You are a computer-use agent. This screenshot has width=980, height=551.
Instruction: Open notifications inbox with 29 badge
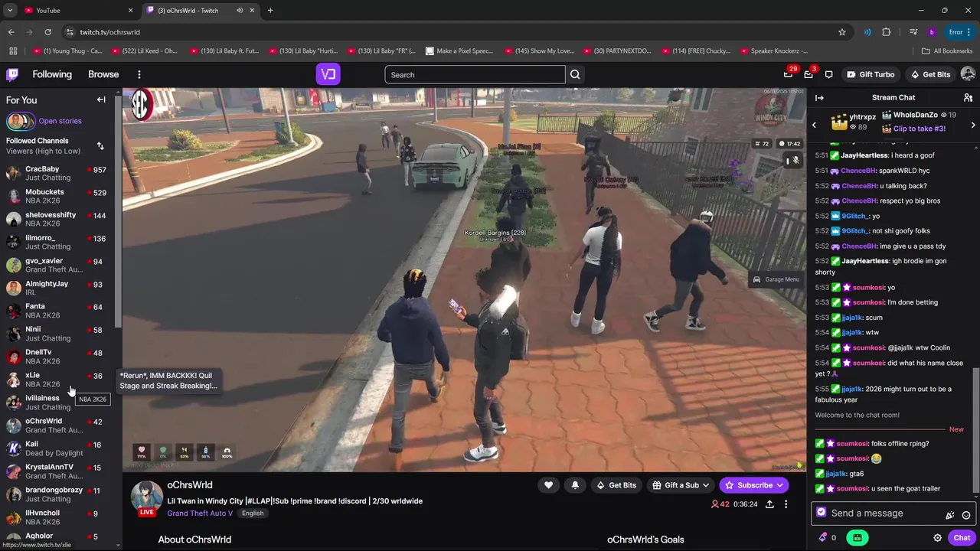click(789, 74)
